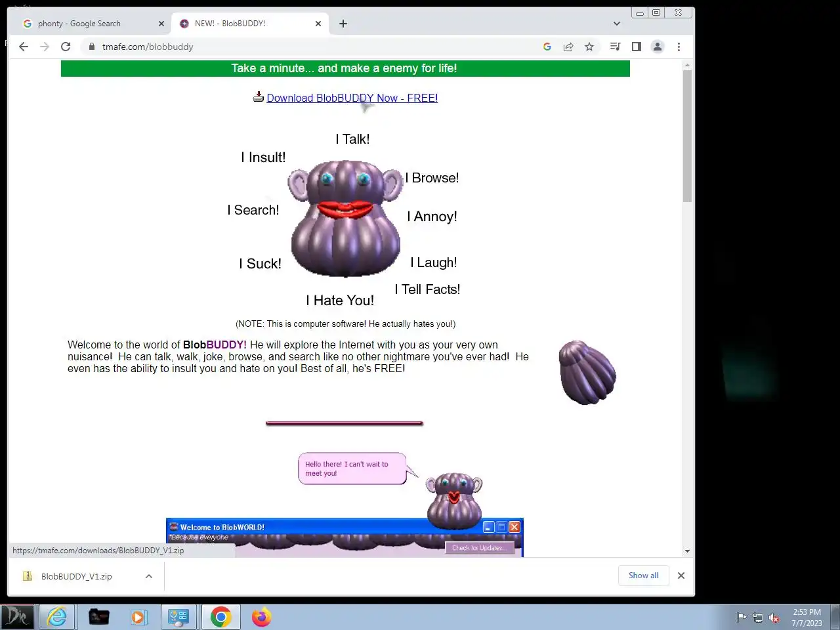This screenshot has height=630, width=840.
Task: Reload the BlobBUDDY page
Action: 66,47
